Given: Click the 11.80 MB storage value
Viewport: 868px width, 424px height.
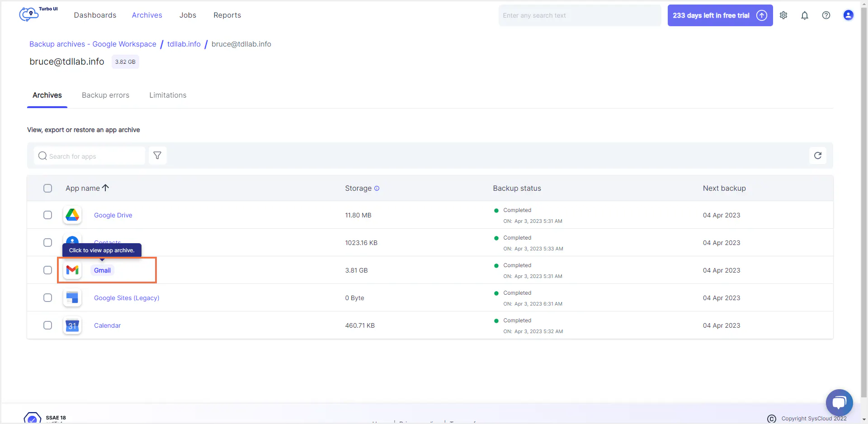Looking at the screenshot, I should 358,215.
